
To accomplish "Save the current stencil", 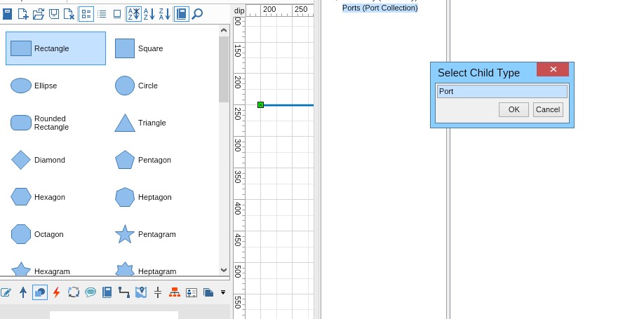I will click(54, 14).
